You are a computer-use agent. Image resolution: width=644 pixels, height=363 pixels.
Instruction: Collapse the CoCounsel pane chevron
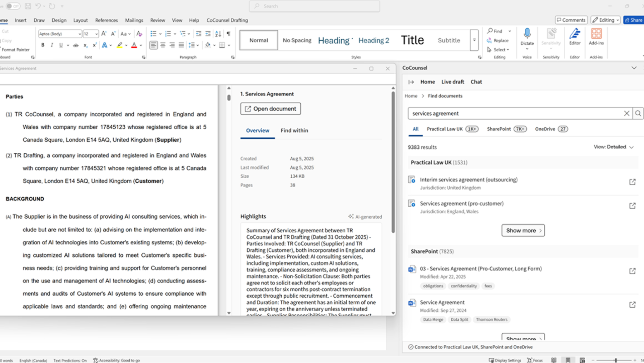pos(634,68)
